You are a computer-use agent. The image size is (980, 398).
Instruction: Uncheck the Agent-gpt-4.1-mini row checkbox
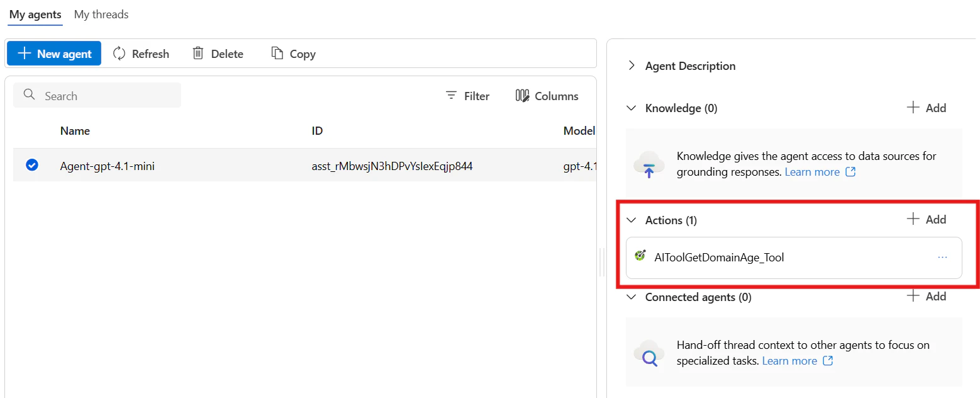(x=31, y=165)
